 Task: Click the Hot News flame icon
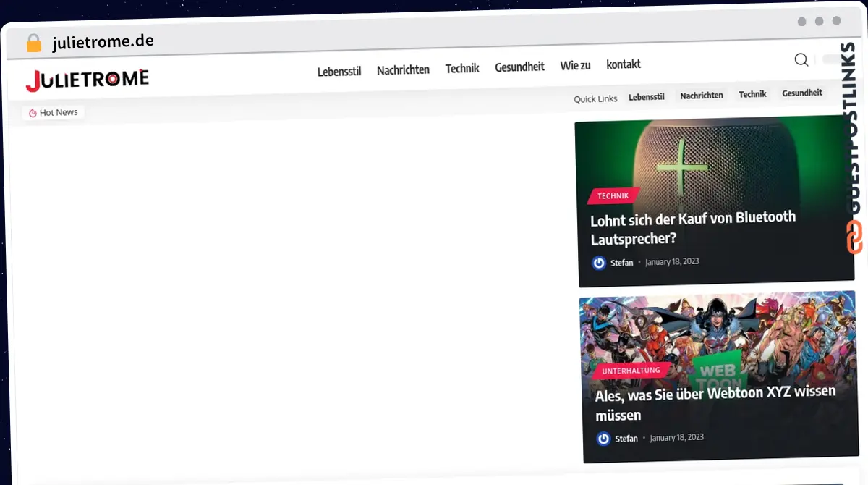pyautogui.click(x=33, y=113)
